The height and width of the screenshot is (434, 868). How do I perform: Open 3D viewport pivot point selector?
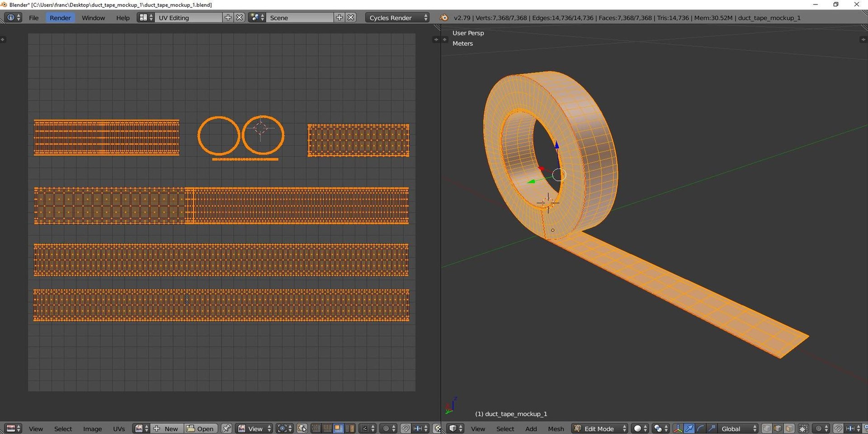pyautogui.click(x=661, y=429)
